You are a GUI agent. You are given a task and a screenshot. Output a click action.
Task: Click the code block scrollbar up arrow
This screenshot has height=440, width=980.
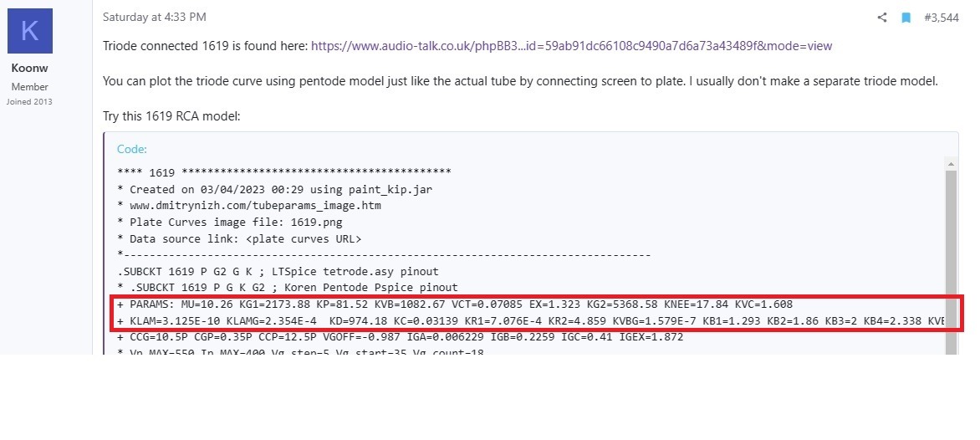952,165
